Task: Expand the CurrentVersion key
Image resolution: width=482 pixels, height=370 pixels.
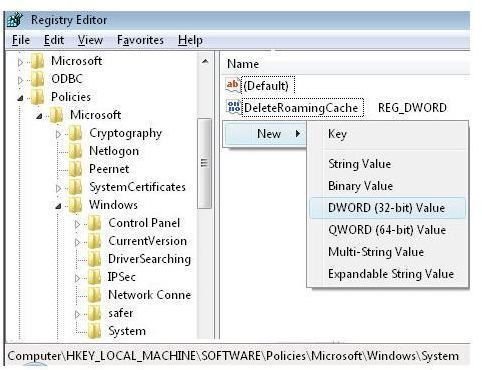Action: [77, 242]
